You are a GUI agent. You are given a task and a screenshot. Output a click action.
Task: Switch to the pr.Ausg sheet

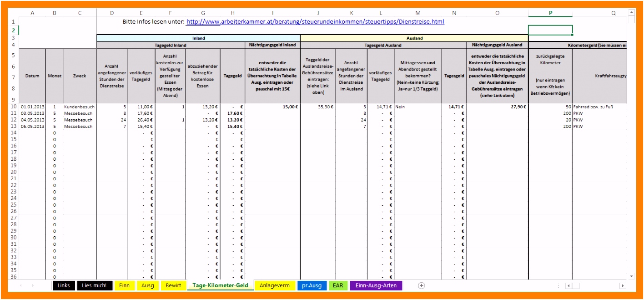(312, 285)
